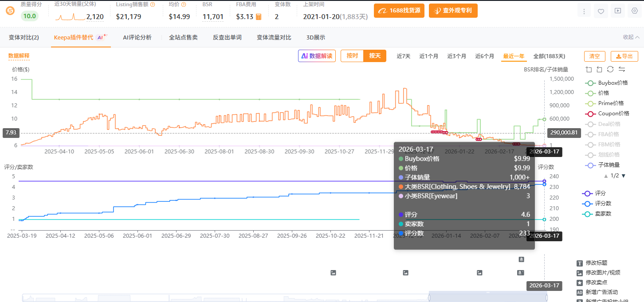This screenshot has width=644, height=302.
Task: Switch to AI评论分析 tab
Action: click(137, 37)
